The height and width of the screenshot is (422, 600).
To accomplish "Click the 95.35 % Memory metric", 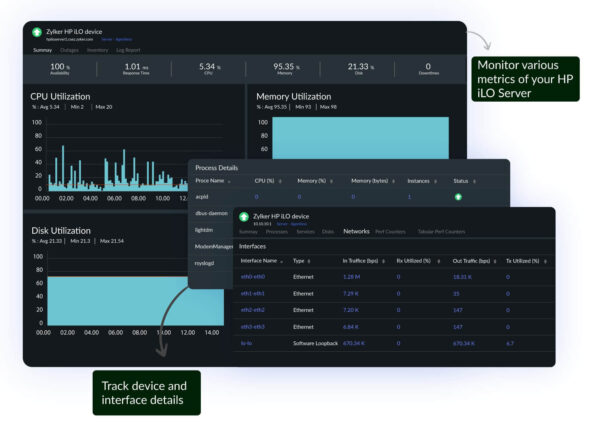I will [286, 68].
